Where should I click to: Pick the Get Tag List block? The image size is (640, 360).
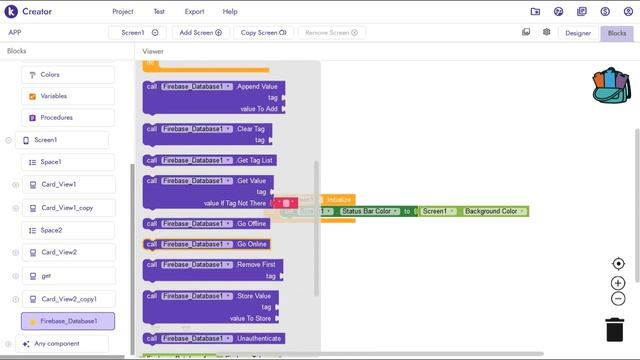tap(210, 160)
